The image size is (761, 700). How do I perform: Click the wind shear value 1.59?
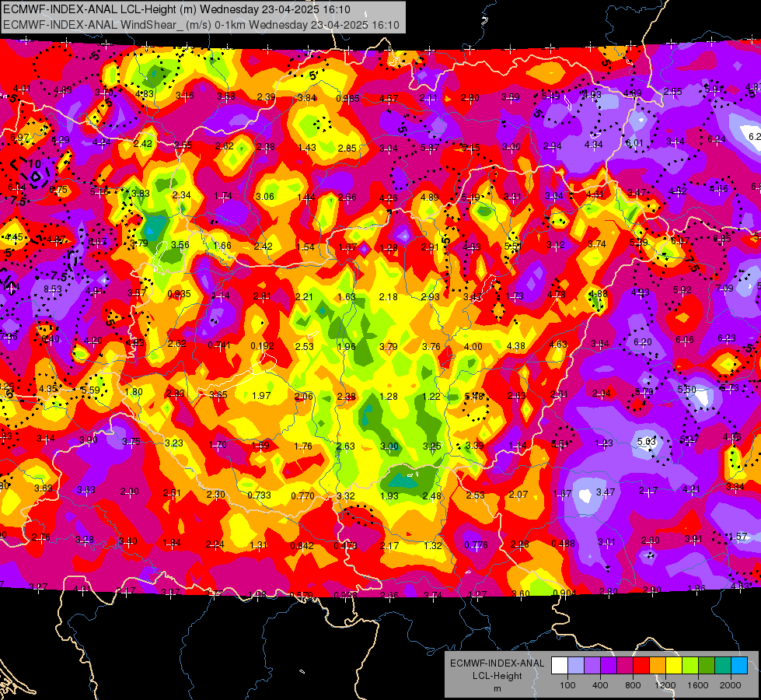[x=260, y=446]
